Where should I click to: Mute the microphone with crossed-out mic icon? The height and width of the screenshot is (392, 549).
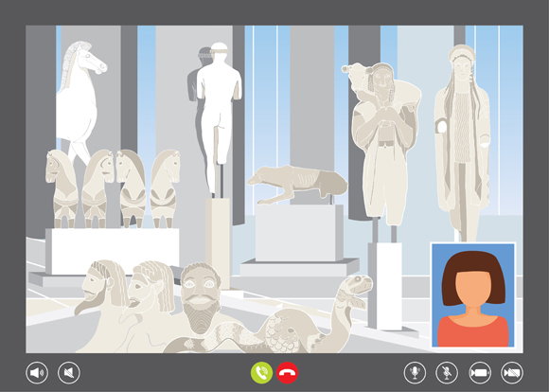pyautogui.click(x=447, y=373)
